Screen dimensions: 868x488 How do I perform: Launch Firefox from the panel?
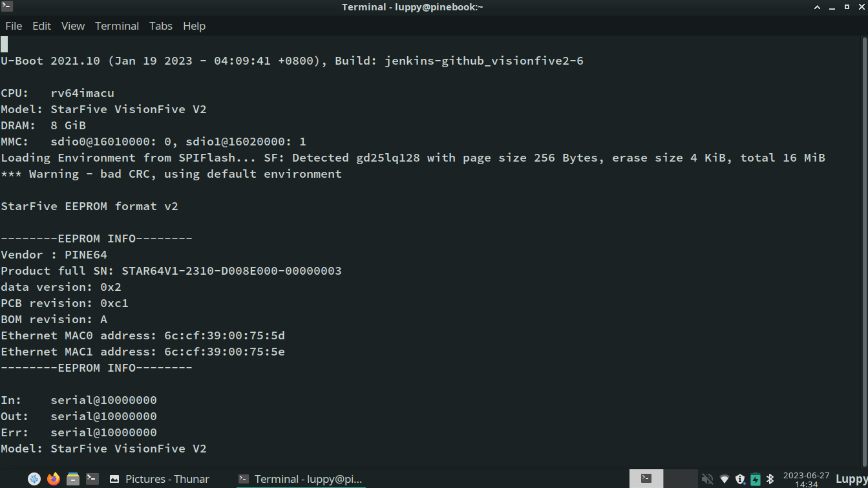coord(54,479)
